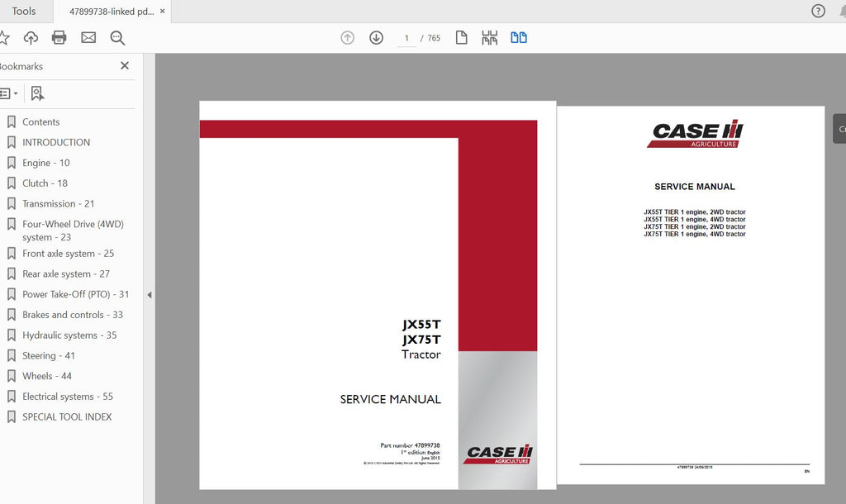Click the bookmark icon beside Clutch - 18

point(12,183)
